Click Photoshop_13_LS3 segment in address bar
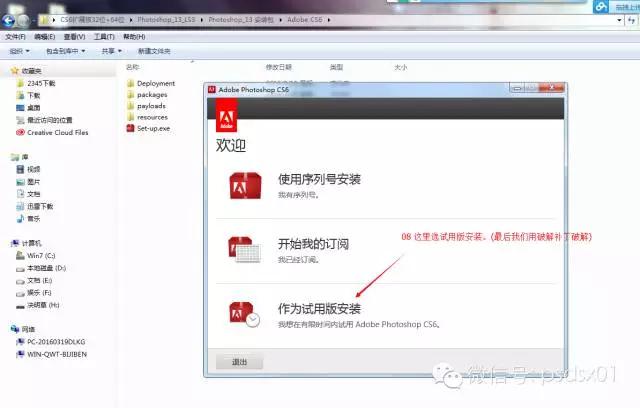Image resolution: width=640 pixels, height=408 pixels. click(166, 20)
